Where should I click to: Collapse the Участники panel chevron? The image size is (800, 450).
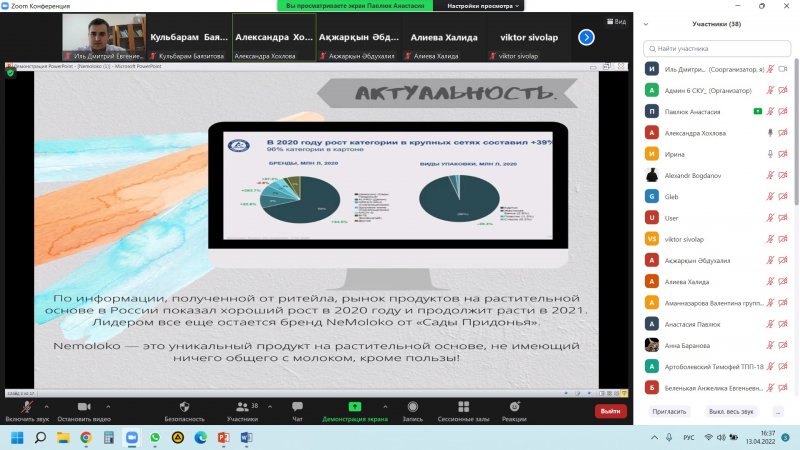pos(646,24)
